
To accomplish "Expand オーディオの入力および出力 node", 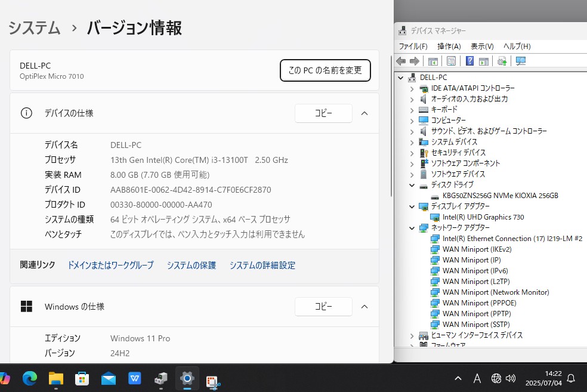I will click(x=412, y=99).
